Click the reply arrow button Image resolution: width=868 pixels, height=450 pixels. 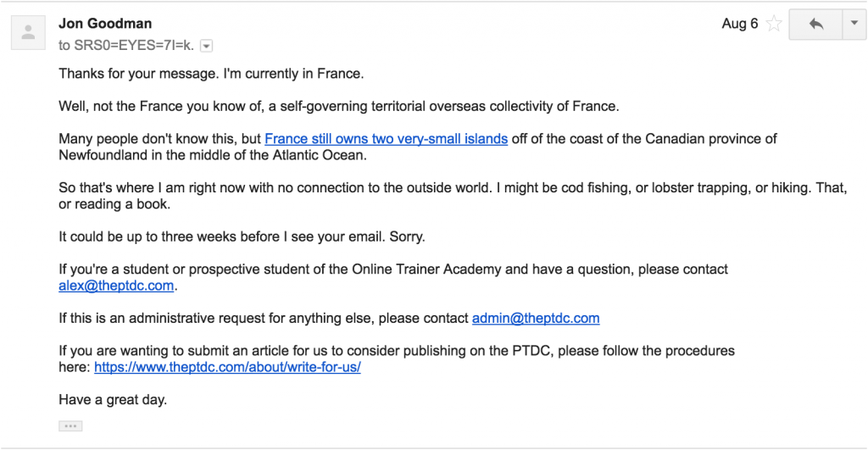coord(816,25)
